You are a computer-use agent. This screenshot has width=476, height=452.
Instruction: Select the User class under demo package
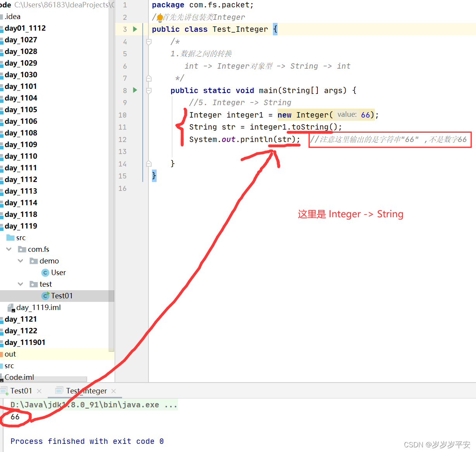coord(59,272)
